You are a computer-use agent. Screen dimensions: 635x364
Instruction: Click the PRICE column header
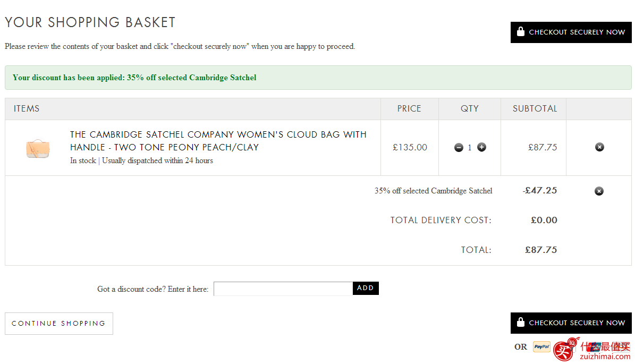[x=409, y=108]
